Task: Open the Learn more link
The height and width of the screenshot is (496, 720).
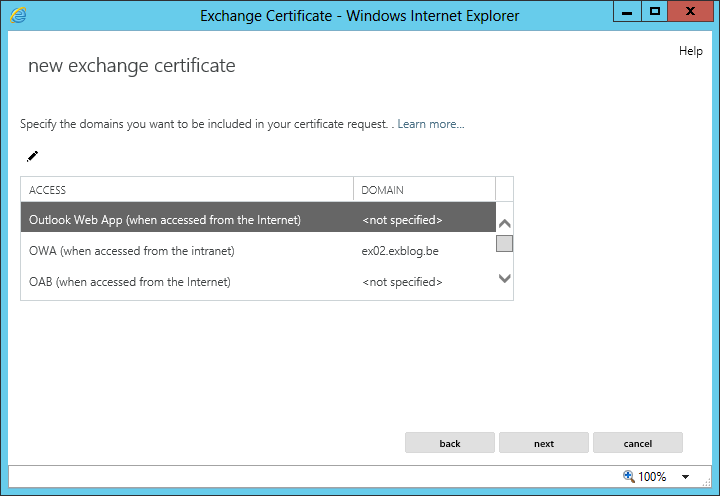Action: [x=431, y=124]
